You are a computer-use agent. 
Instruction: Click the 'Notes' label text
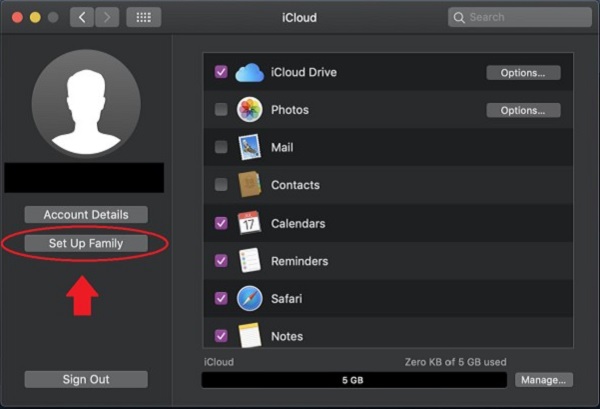point(287,336)
